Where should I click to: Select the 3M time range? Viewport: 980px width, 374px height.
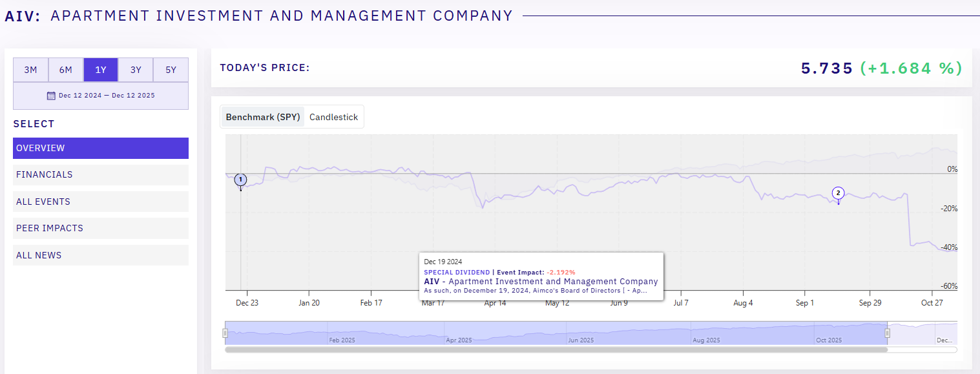pyautogui.click(x=31, y=70)
